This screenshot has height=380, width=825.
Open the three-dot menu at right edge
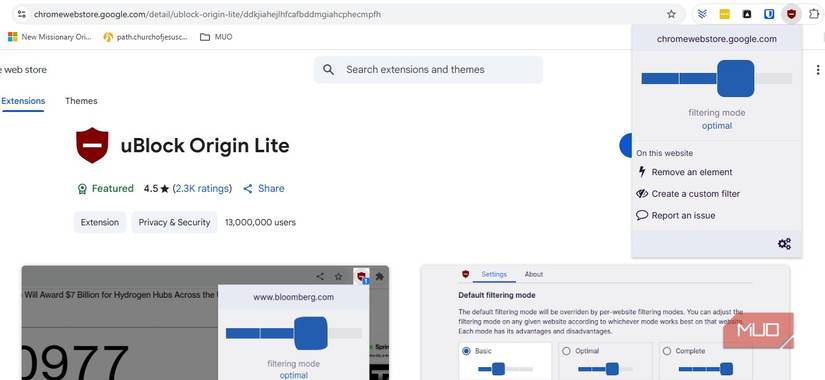(x=818, y=69)
